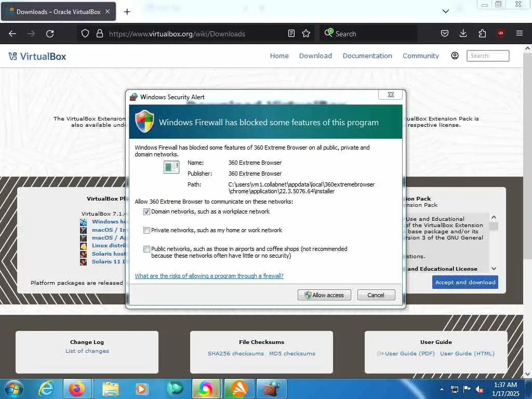Image resolution: width=532 pixels, height=399 pixels.
Task: View site security padlock information
Action: (x=99, y=34)
